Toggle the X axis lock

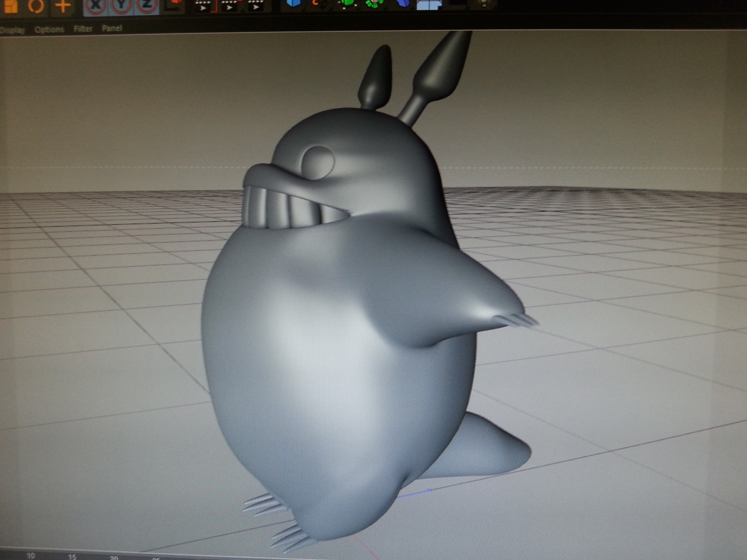coord(96,5)
